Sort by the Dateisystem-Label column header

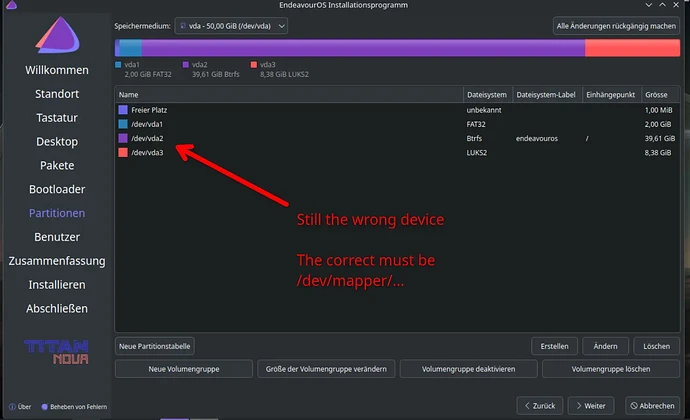pyautogui.click(x=547, y=95)
